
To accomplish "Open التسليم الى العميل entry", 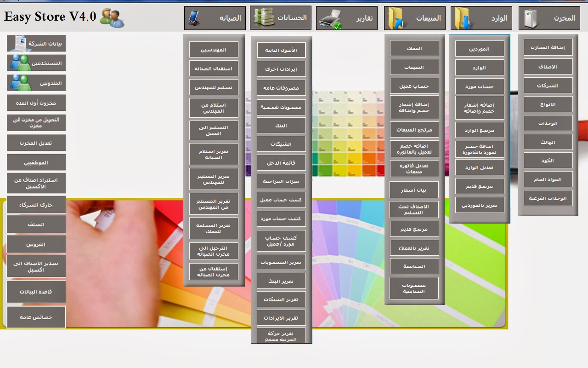I will tap(214, 131).
